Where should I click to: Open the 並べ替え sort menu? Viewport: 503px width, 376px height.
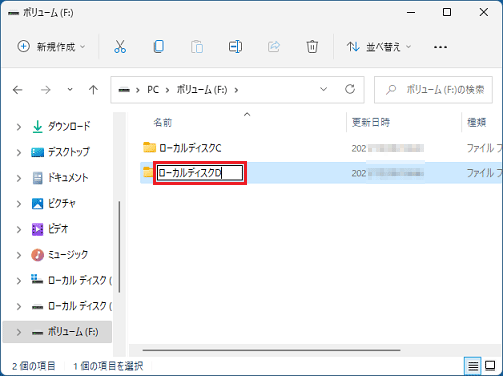(x=379, y=47)
